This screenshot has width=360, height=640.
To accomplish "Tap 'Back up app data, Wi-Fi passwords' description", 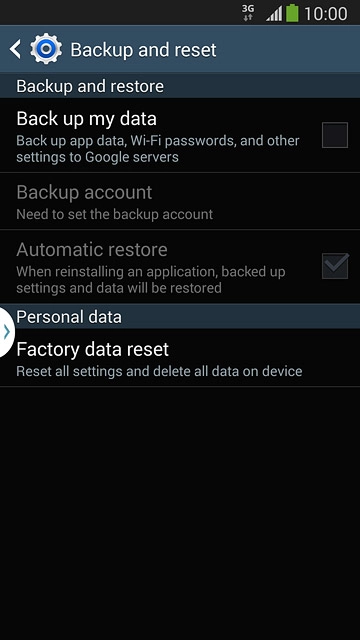I will pos(158,149).
